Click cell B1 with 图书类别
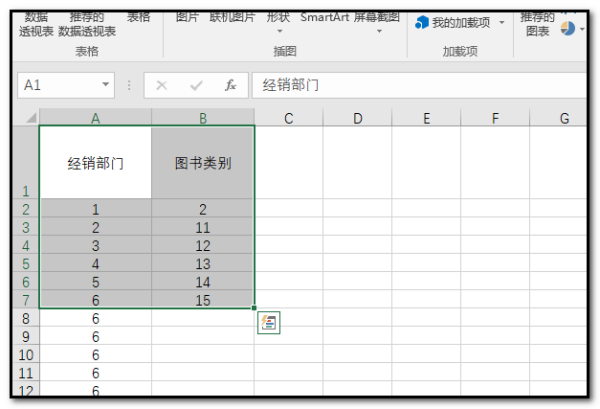 coord(203,162)
